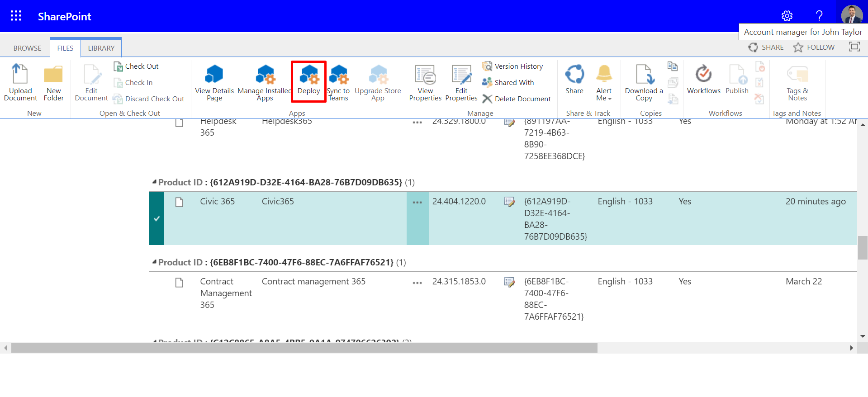Open the account manager profile picture
This screenshot has width=868, height=397.
coord(852,14)
